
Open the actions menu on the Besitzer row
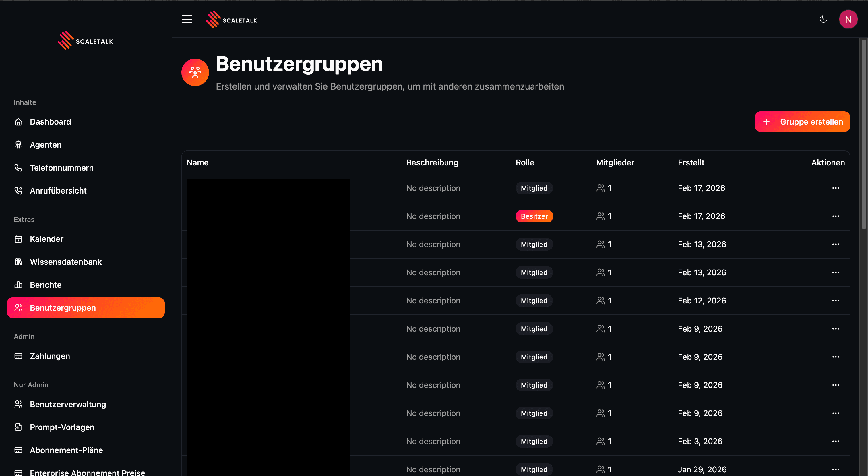(x=836, y=216)
